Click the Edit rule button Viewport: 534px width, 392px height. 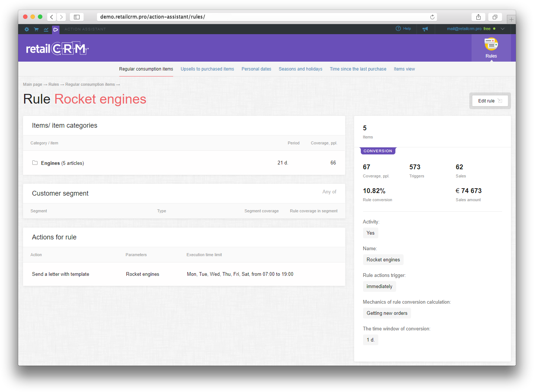click(x=490, y=101)
